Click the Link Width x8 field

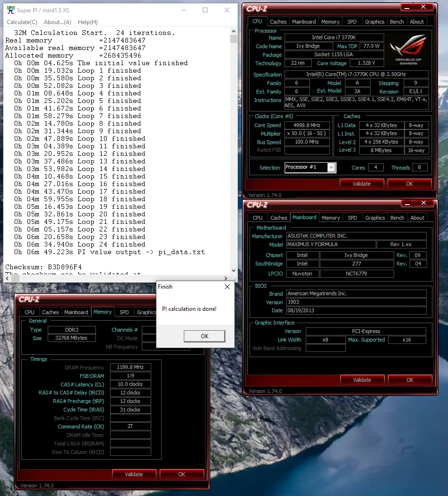[326, 340]
